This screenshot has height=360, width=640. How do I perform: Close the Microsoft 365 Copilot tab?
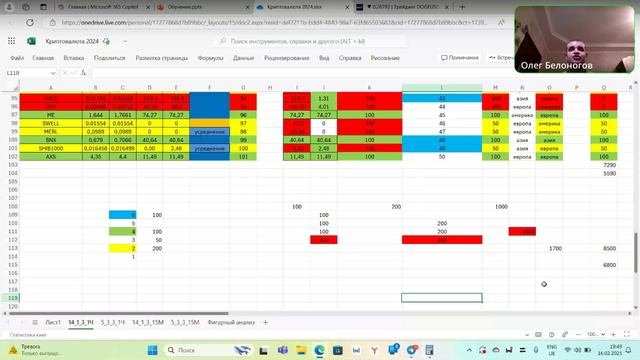pos(148,7)
